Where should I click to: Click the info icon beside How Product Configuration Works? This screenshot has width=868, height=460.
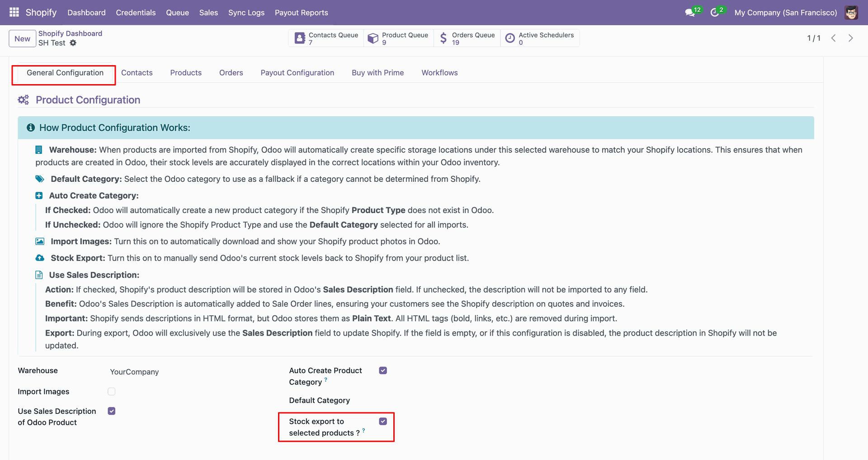pyautogui.click(x=31, y=128)
